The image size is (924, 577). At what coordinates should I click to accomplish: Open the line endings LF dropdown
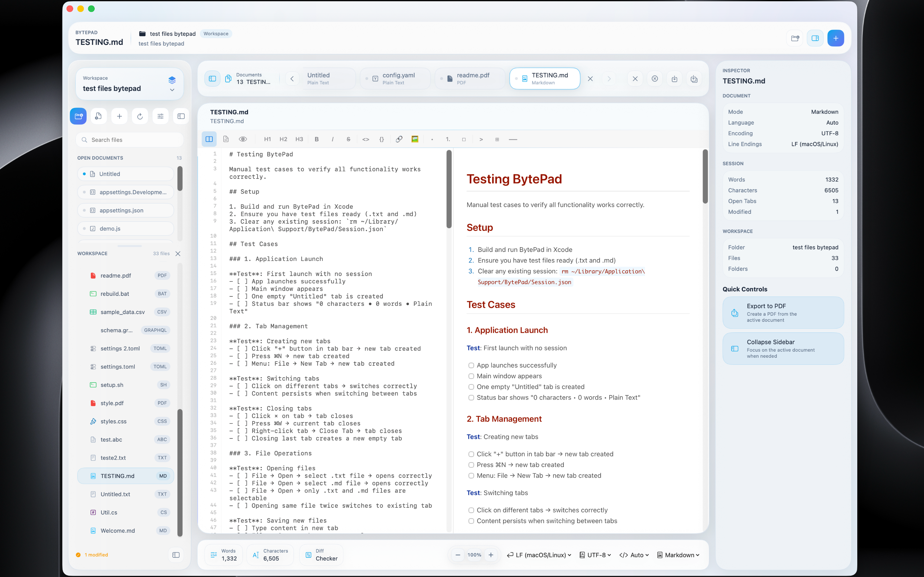(539, 555)
